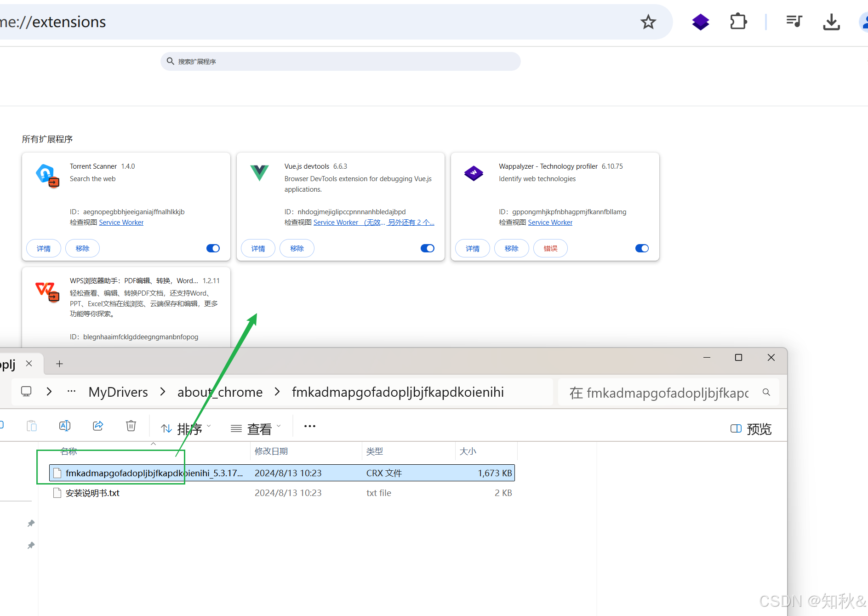Focus the 搜索扩展程序 search field

click(340, 61)
